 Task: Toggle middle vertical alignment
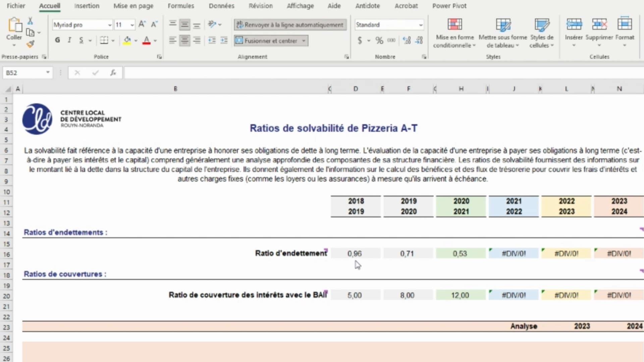pos(184,24)
